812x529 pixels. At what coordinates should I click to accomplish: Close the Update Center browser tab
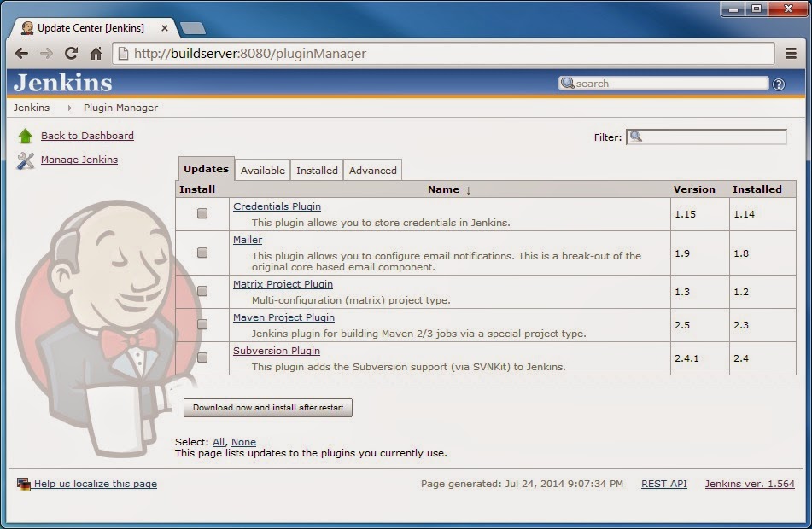pyautogui.click(x=165, y=28)
